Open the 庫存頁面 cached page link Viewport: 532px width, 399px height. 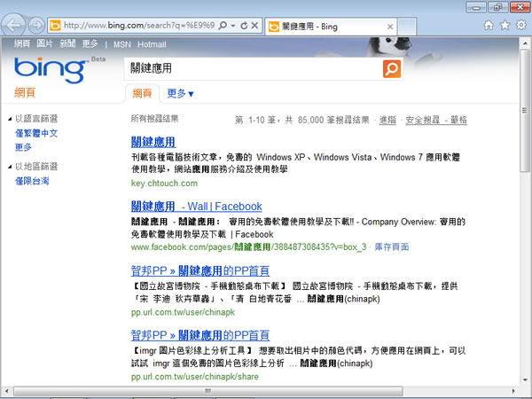[x=392, y=247]
